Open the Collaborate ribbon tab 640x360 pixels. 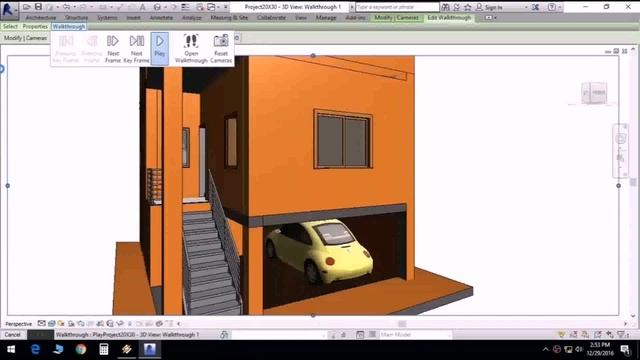[x=271, y=18]
